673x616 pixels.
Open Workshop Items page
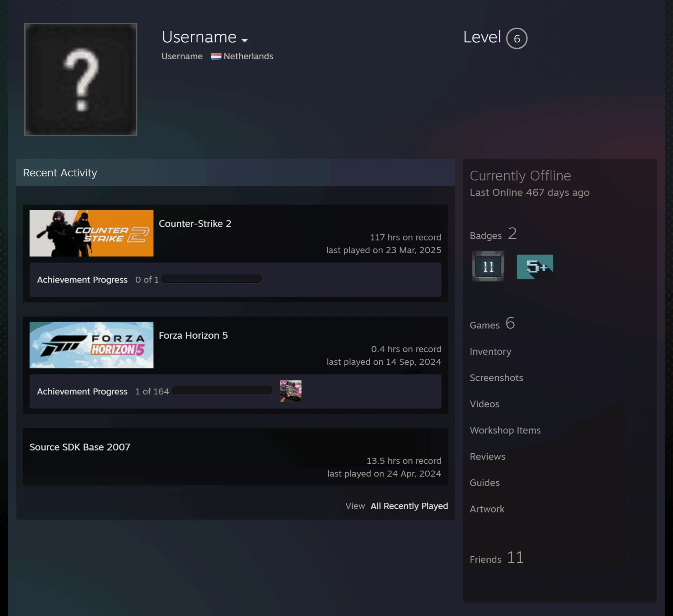tap(505, 430)
